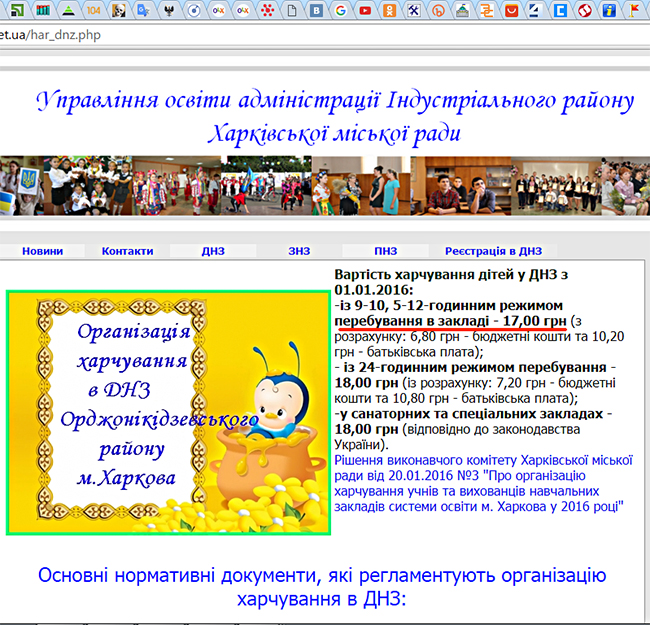Click the underlined 17,00 грн price text
The image size is (650, 625).
tap(534, 321)
